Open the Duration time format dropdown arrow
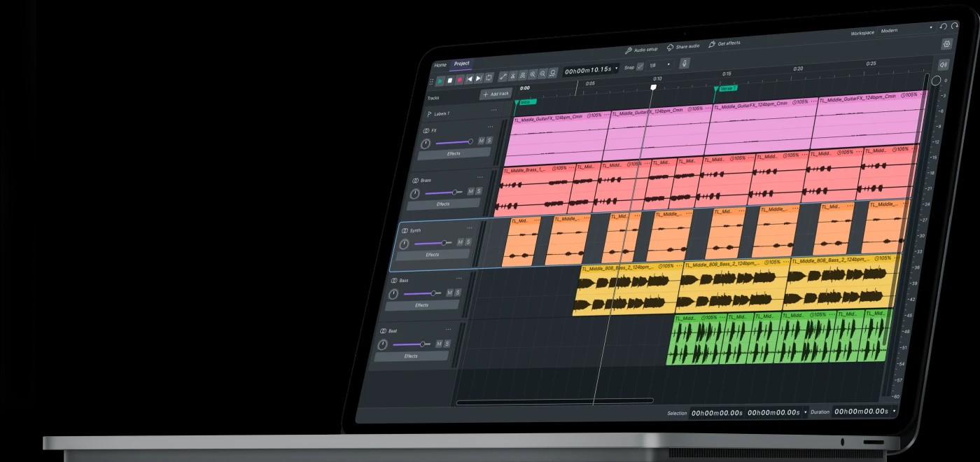This screenshot has height=462, width=980. 894,411
